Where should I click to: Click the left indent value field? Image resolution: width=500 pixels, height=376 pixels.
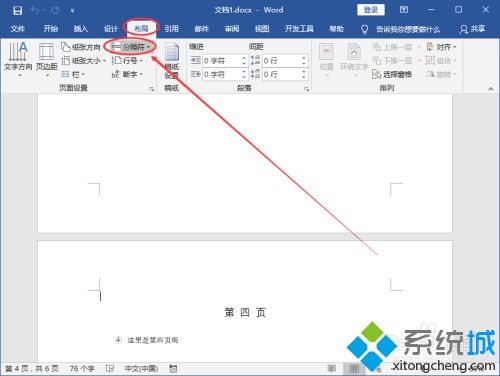pyautogui.click(x=222, y=61)
